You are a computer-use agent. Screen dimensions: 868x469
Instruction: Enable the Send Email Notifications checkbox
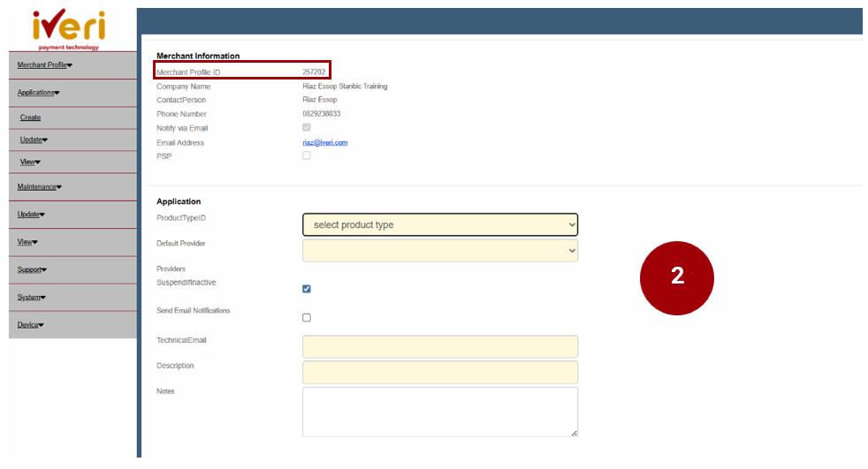point(307,317)
